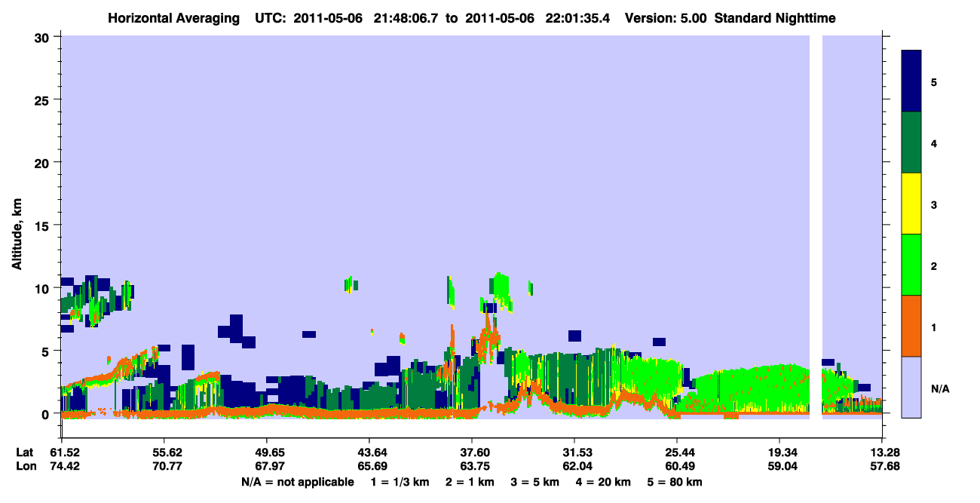Image resolution: width=980 pixels, height=503 pixels.
Task: Click the 'Lat' row label
Action: (24, 452)
